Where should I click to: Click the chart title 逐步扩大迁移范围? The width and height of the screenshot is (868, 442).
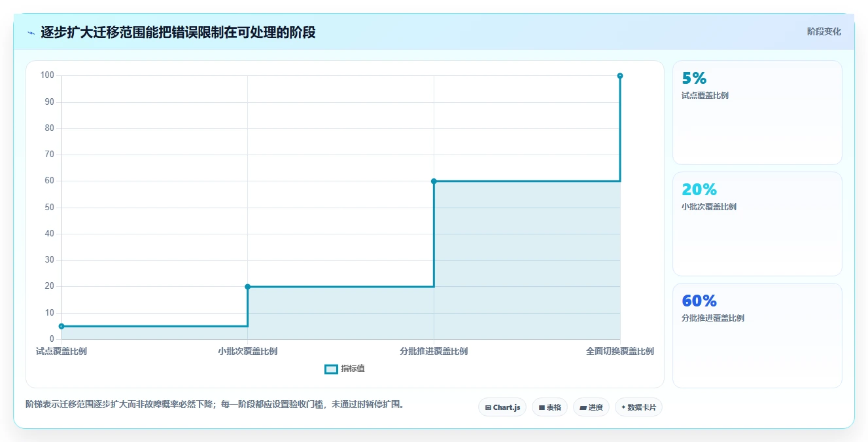pos(178,32)
